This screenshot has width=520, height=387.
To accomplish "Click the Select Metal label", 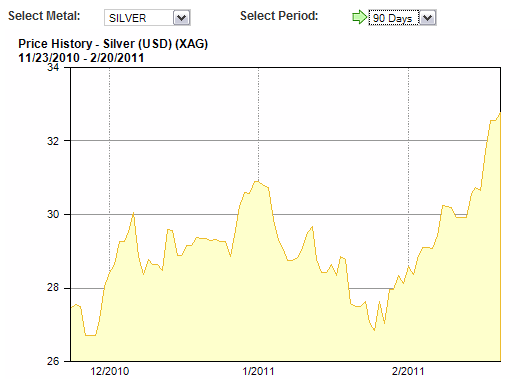I will [x=44, y=16].
